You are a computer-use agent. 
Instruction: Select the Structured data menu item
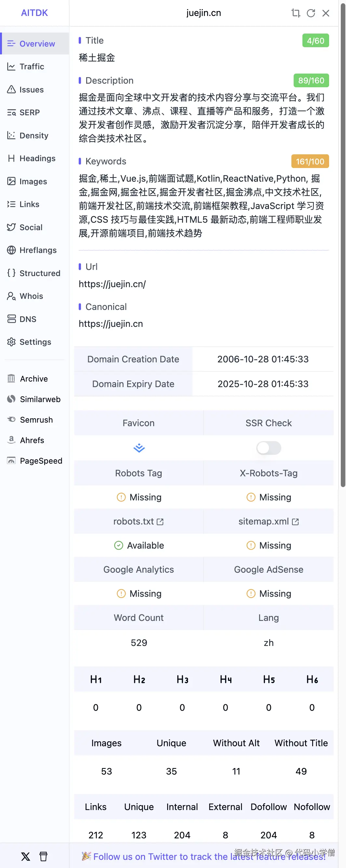[40, 273]
